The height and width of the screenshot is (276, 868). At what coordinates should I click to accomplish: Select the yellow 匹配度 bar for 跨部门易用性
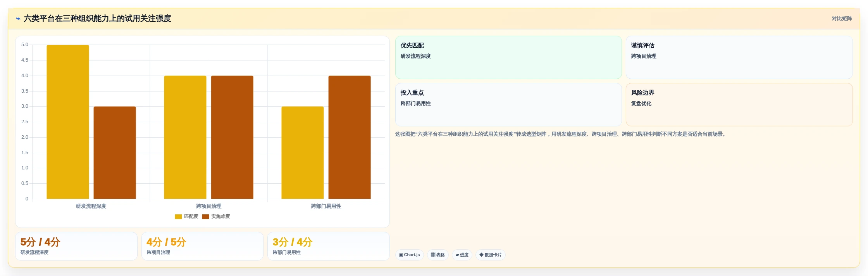click(303, 153)
